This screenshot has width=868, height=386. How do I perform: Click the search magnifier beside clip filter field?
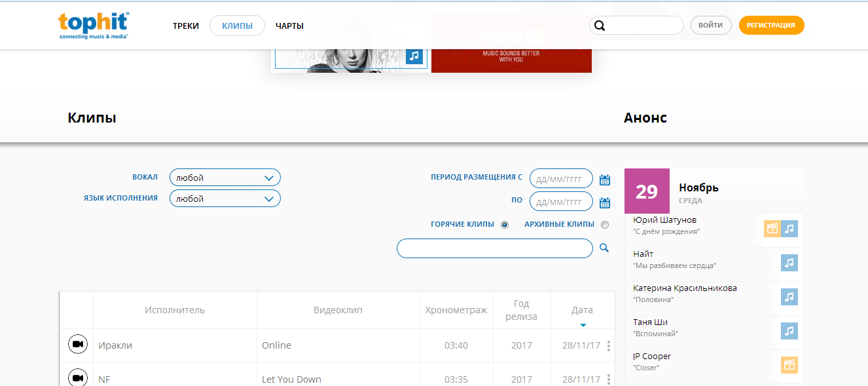604,248
